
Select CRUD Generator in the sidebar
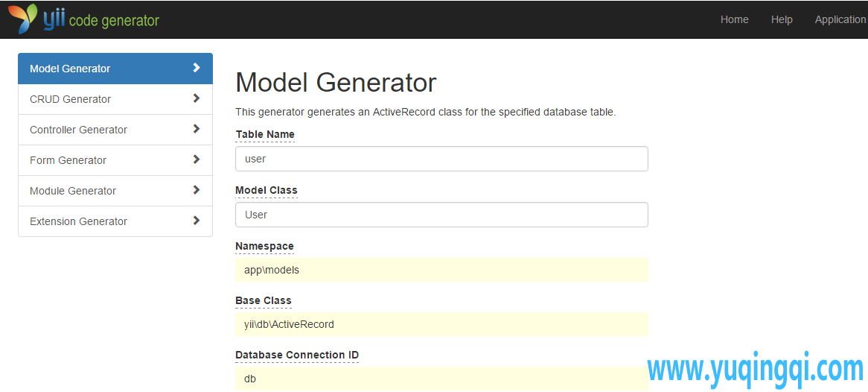(71, 99)
